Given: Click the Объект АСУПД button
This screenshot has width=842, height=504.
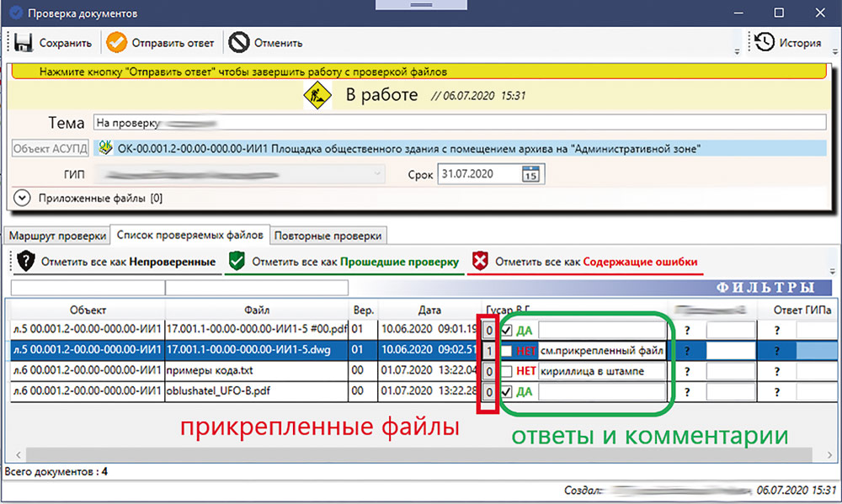Looking at the screenshot, I should coord(50,148).
